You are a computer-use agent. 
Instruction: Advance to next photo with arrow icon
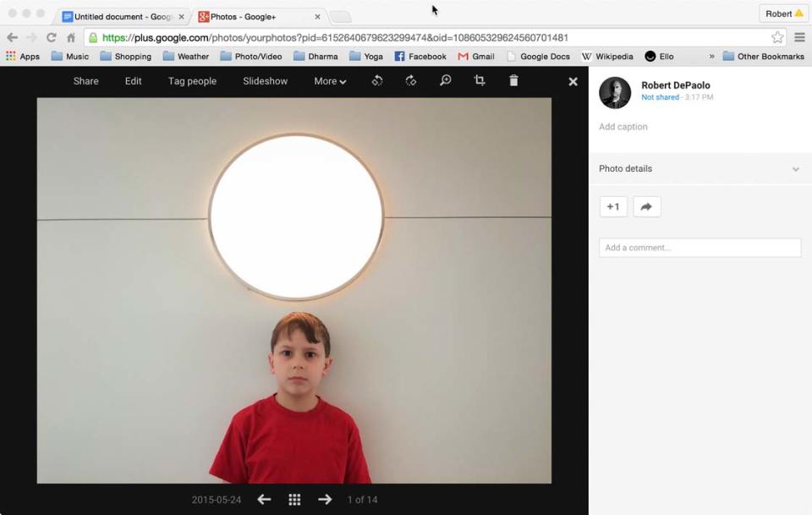(325, 500)
